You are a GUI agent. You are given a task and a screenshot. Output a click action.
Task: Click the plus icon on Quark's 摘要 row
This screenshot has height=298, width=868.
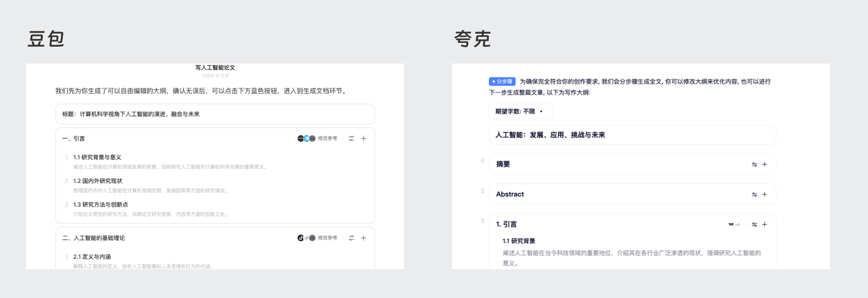coord(764,164)
